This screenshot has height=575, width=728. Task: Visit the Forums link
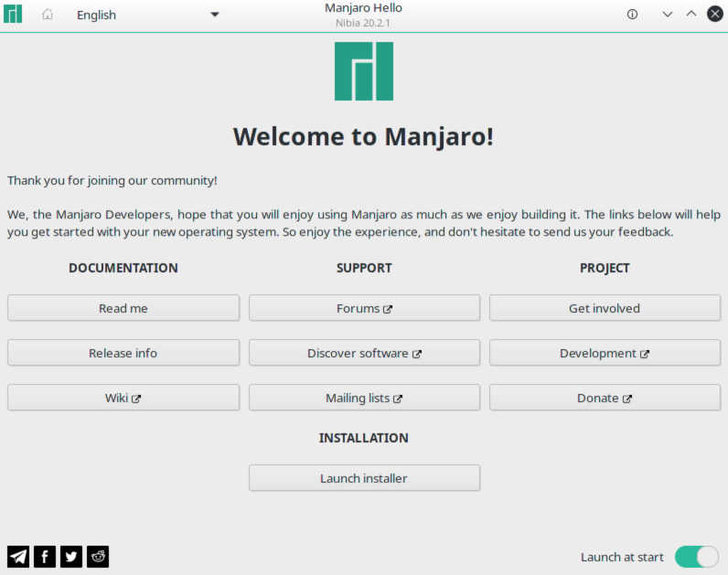coord(365,308)
